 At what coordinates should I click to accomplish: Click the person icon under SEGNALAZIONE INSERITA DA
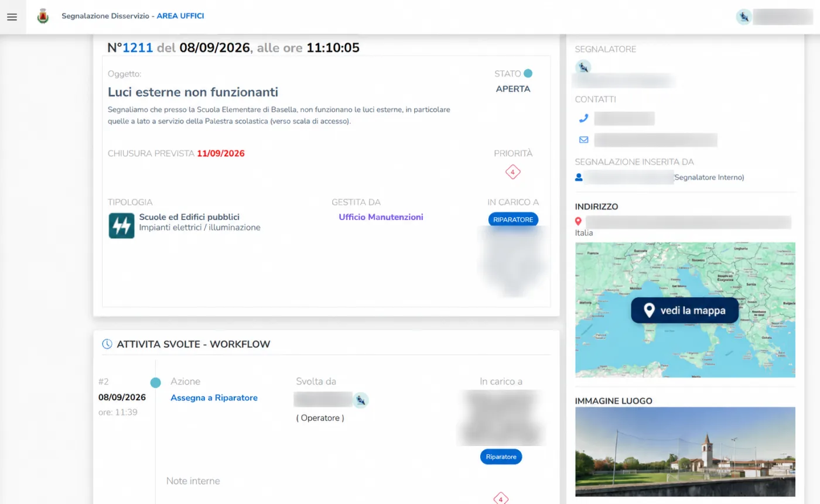tap(579, 177)
